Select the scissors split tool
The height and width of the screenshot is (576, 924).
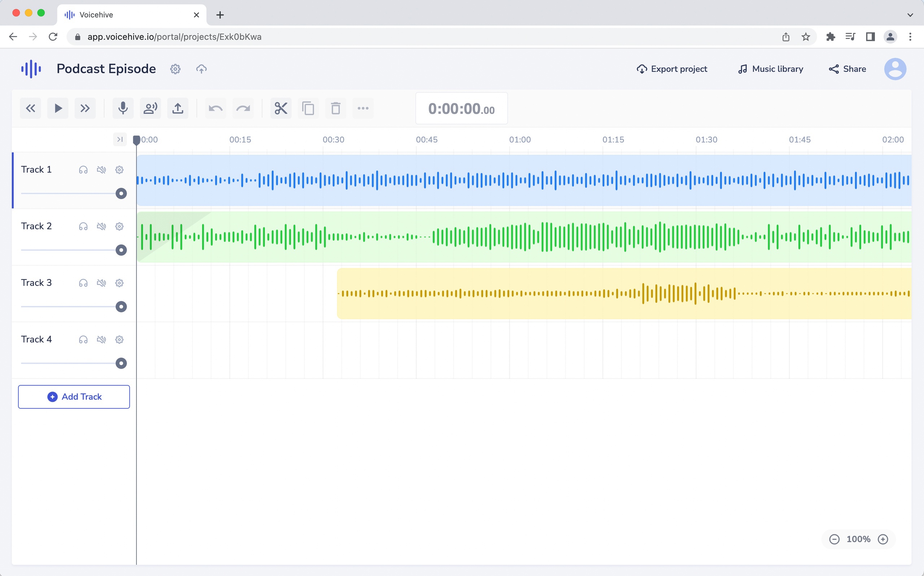281,109
